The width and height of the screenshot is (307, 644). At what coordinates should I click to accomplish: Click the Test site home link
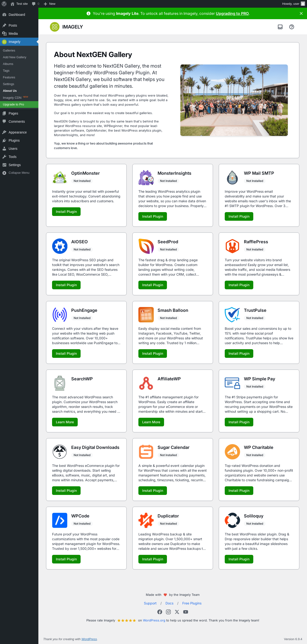(19, 4)
